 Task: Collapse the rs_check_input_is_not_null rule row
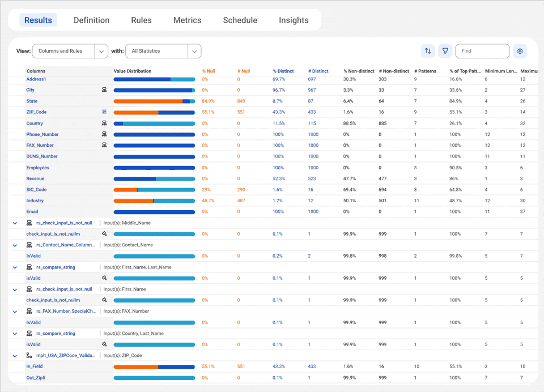(15, 223)
